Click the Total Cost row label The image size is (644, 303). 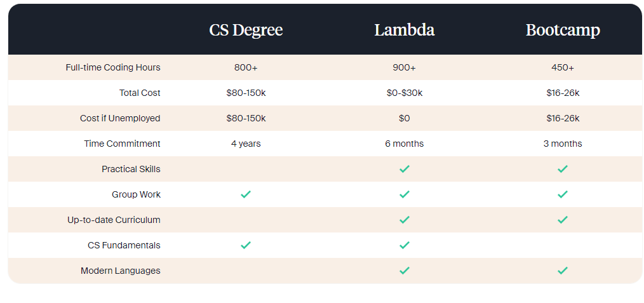point(140,93)
